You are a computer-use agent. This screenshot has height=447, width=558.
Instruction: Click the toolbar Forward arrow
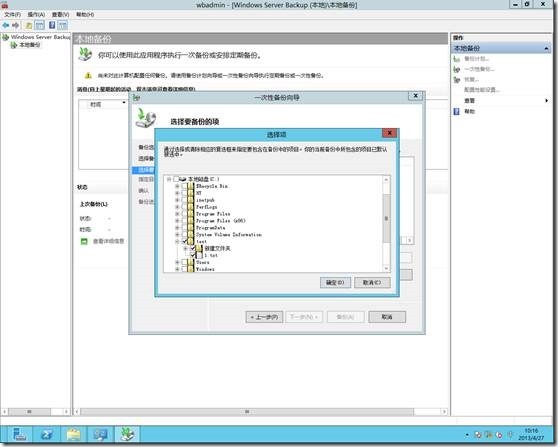pyautogui.click(x=15, y=25)
